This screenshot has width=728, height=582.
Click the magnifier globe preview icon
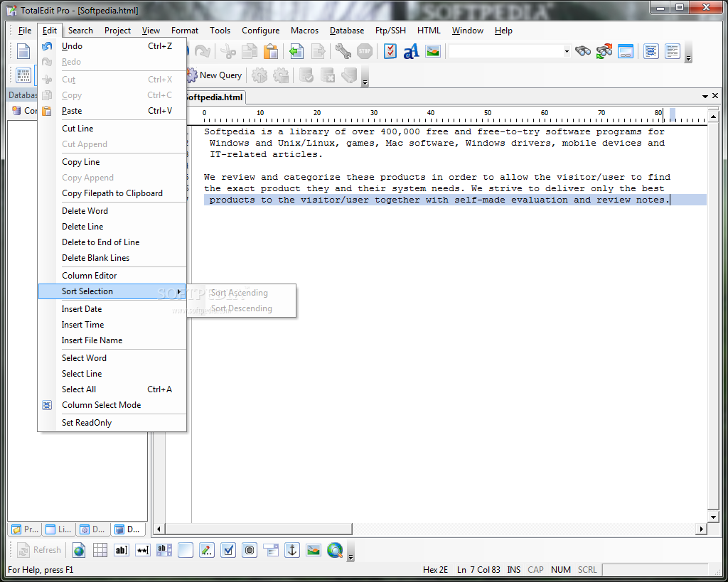coord(335,550)
